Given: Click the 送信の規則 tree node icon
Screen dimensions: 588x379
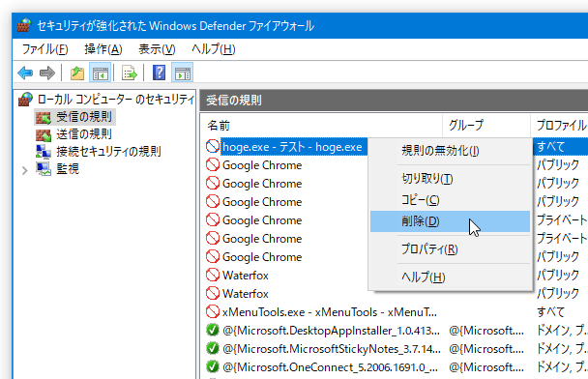Looking at the screenshot, I should coord(44,134).
